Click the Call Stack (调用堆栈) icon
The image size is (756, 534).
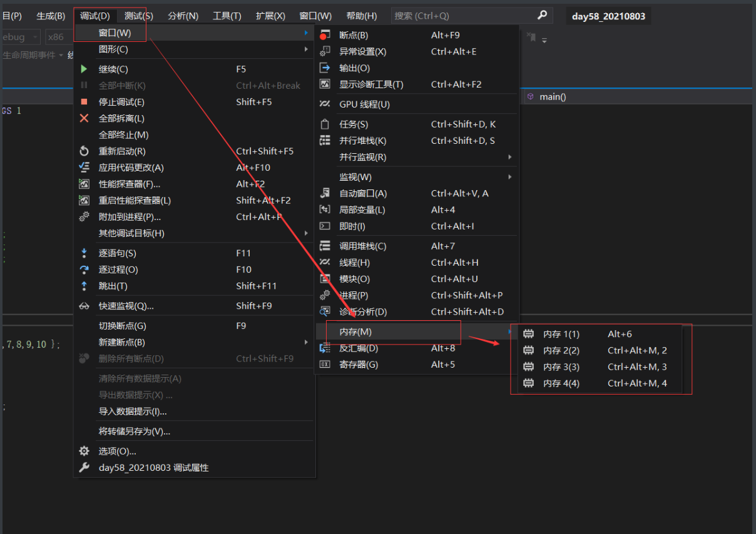tap(325, 246)
